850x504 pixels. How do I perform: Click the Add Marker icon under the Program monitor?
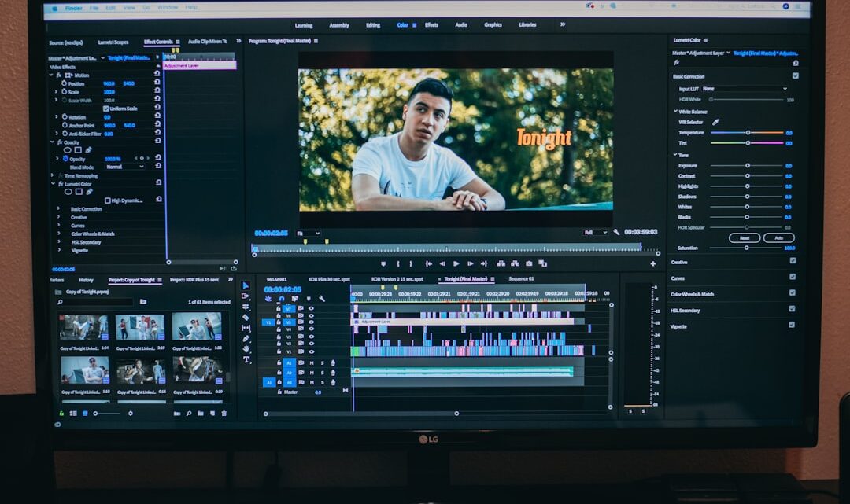384,263
